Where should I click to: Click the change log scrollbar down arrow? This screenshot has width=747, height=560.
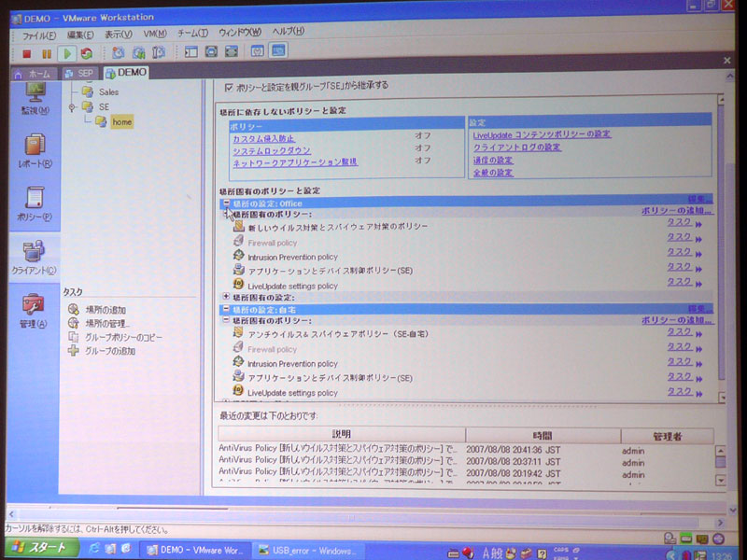(x=721, y=481)
